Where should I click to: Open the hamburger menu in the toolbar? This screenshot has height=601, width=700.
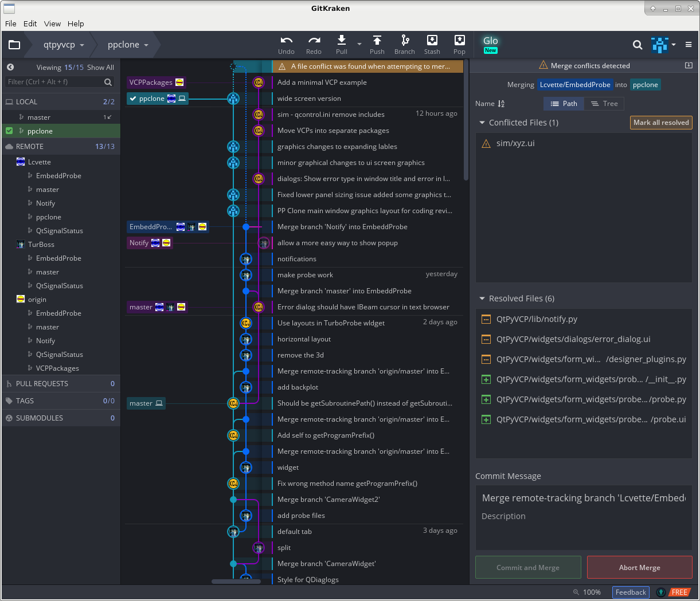[689, 45]
